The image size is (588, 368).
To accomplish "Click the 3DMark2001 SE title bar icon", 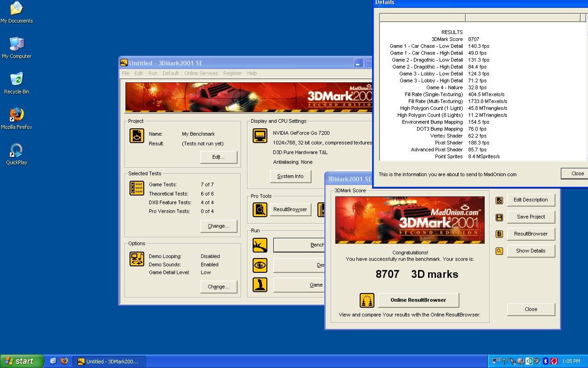I will coord(124,63).
